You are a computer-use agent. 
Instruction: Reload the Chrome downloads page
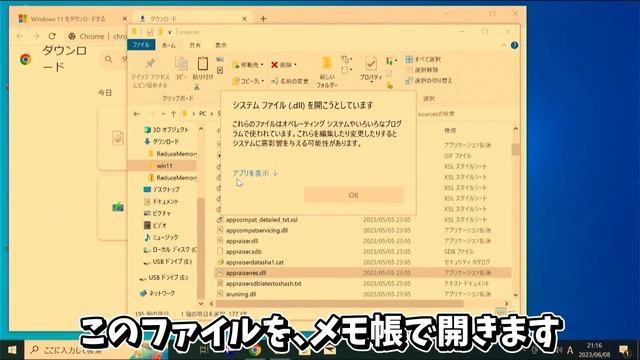52,36
